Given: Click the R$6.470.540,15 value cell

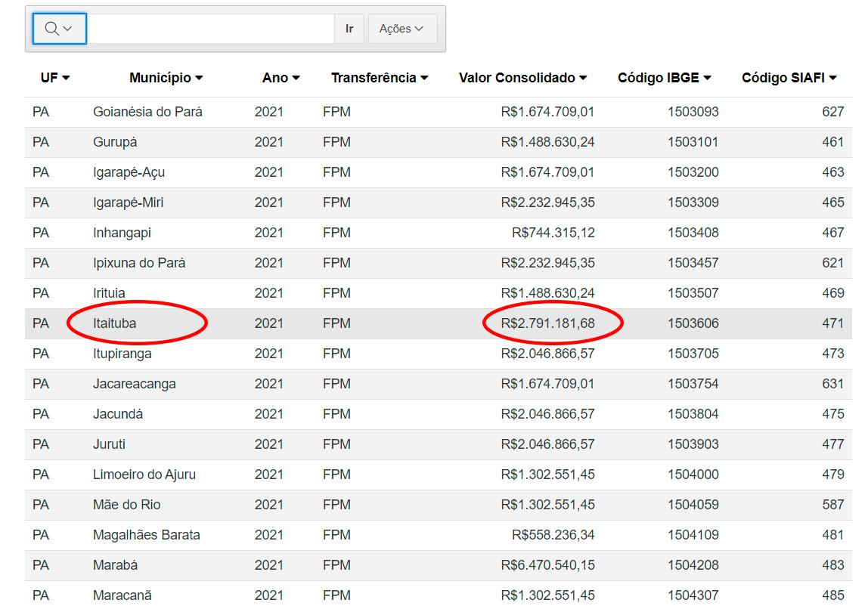Looking at the screenshot, I should click(x=547, y=565).
